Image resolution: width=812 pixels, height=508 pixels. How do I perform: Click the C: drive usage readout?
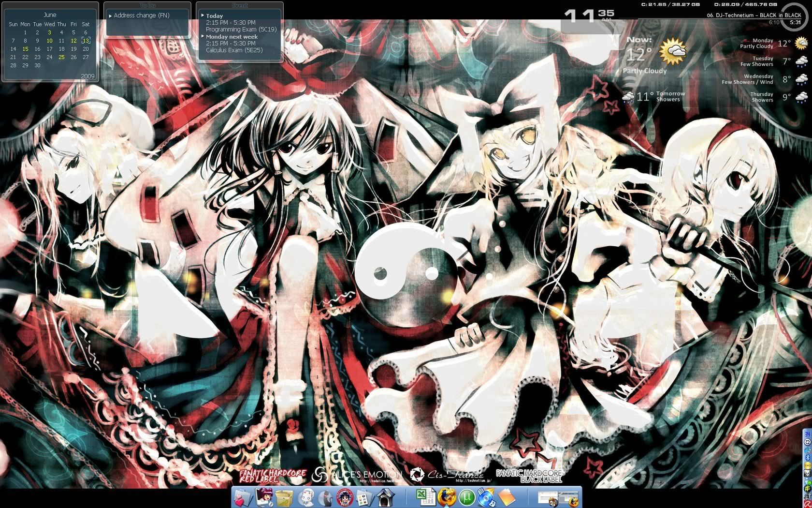[x=670, y=4]
